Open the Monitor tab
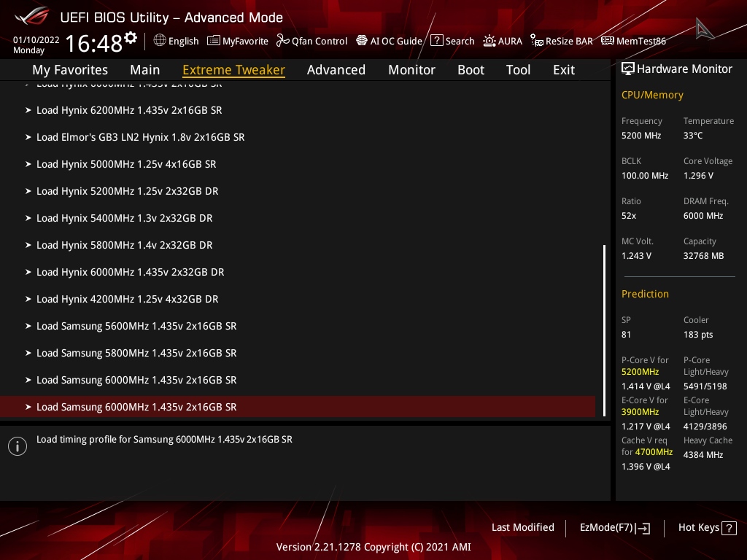 click(x=411, y=70)
